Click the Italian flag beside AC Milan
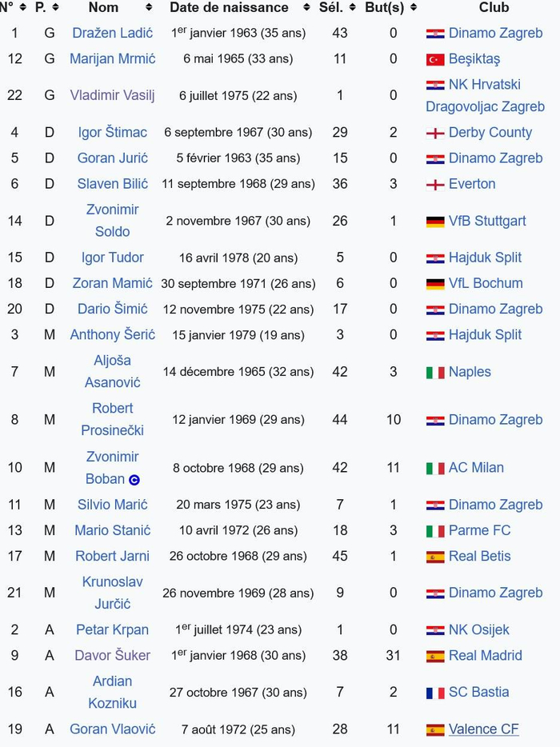Image resolution: width=560 pixels, height=747 pixels. [x=435, y=469]
